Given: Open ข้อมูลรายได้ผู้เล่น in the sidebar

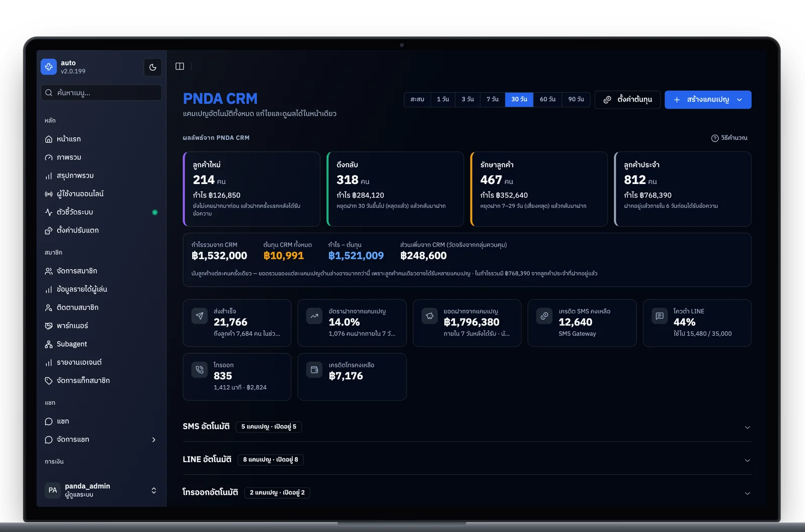Looking at the screenshot, I should (101, 289).
